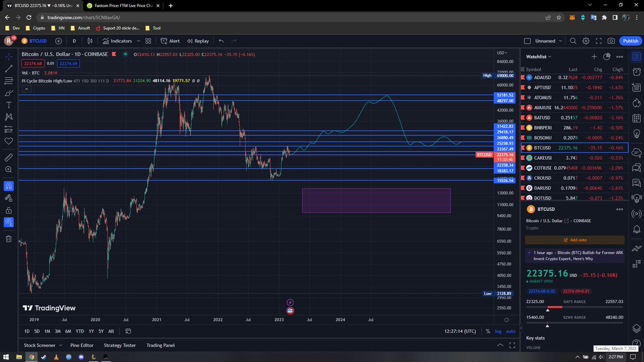This screenshot has width=644, height=362.
Task: Select the YTD time range
Action: coord(79,331)
